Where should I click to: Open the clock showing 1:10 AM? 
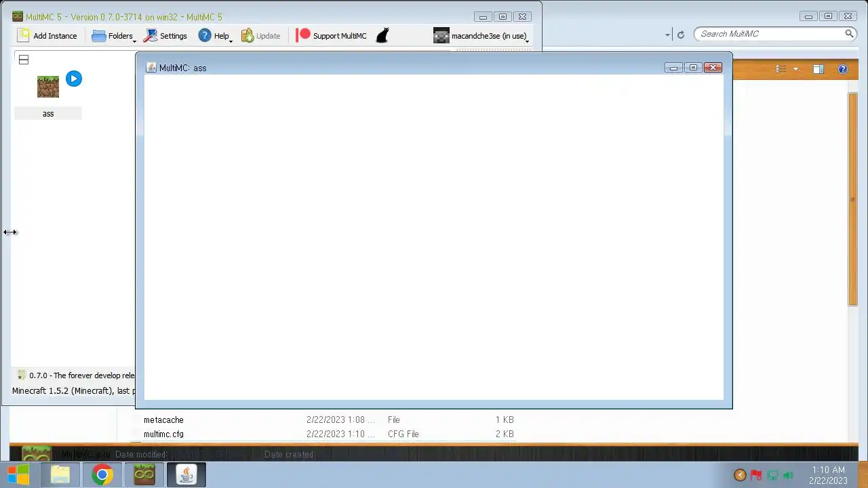pyautogui.click(x=828, y=475)
